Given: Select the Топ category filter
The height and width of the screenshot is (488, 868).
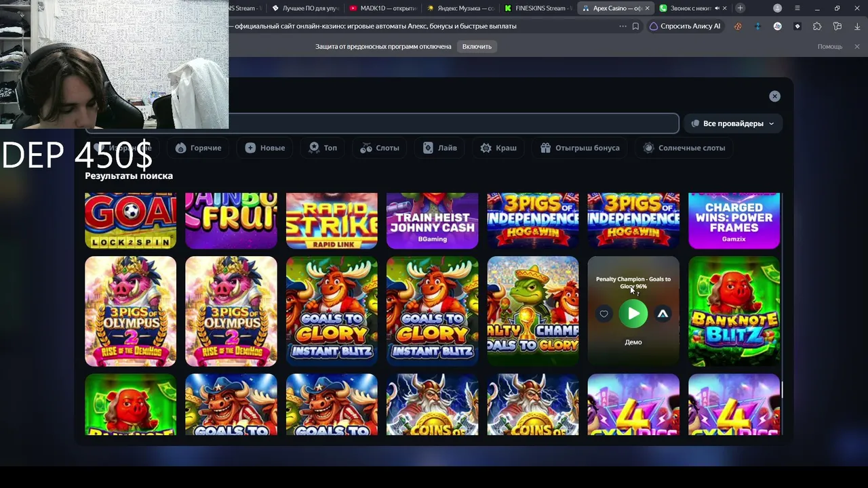Looking at the screenshot, I should (323, 148).
